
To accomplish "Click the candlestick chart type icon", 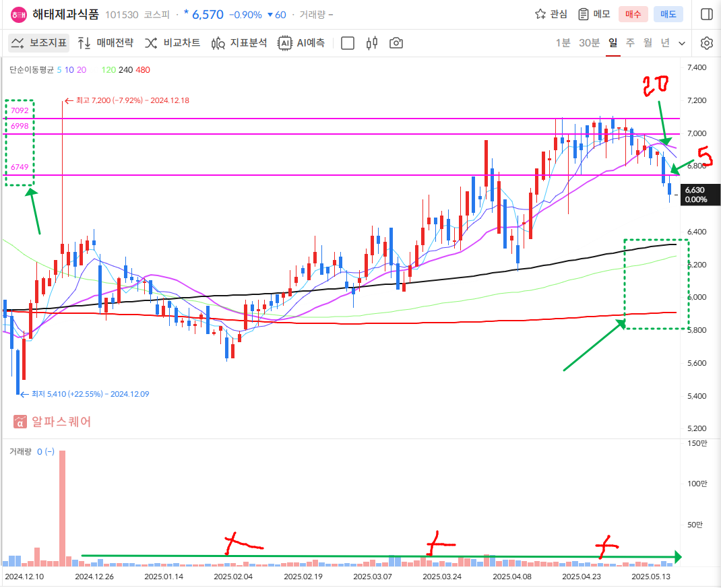I will pos(372,43).
